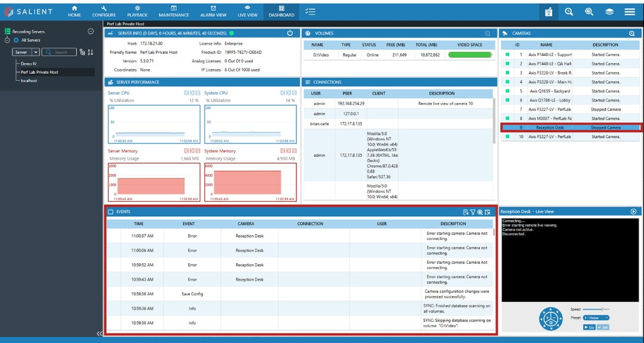Open the Preset dropdown showing 1 - Home
Screen dimensions: 644x343
click(595, 317)
